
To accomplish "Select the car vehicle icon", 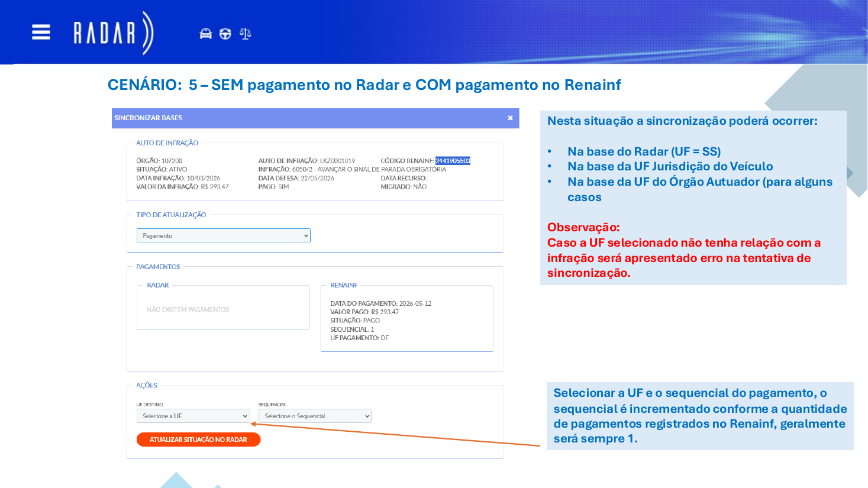I will [205, 34].
